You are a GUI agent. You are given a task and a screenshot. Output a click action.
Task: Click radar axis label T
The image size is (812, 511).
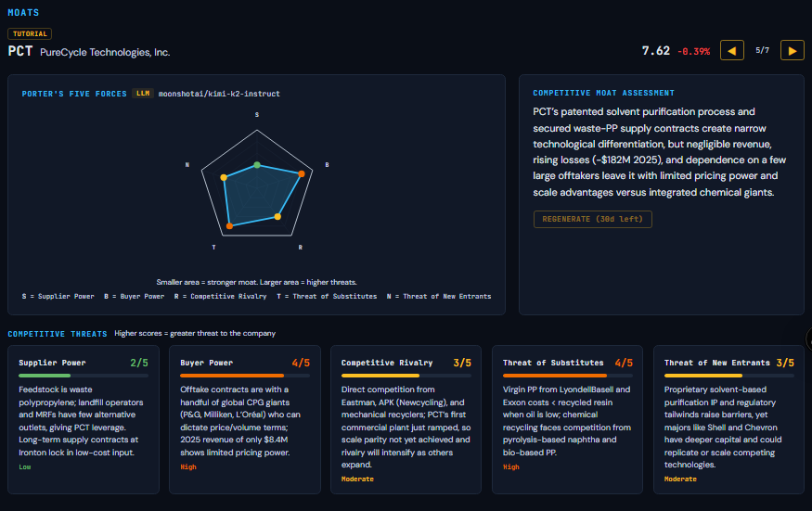tap(213, 247)
